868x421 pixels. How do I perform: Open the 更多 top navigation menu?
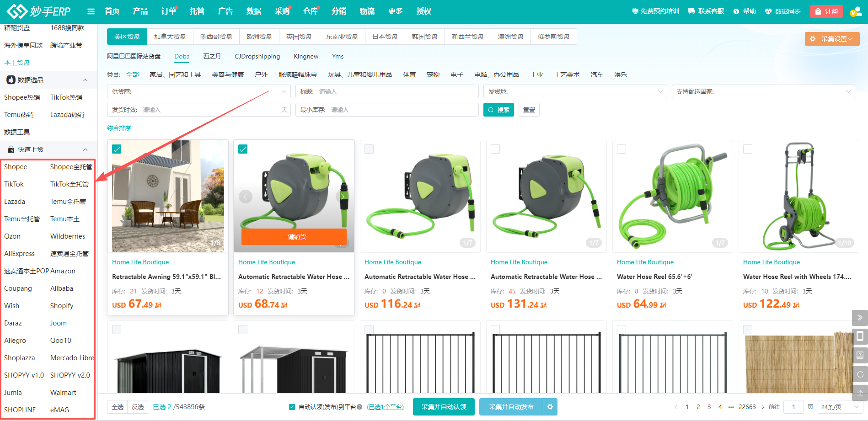point(396,11)
